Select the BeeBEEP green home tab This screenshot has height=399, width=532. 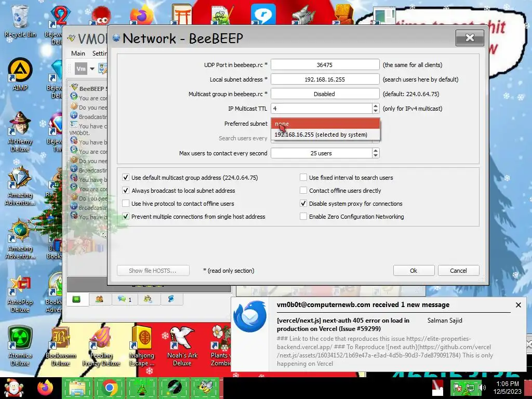[x=77, y=299]
